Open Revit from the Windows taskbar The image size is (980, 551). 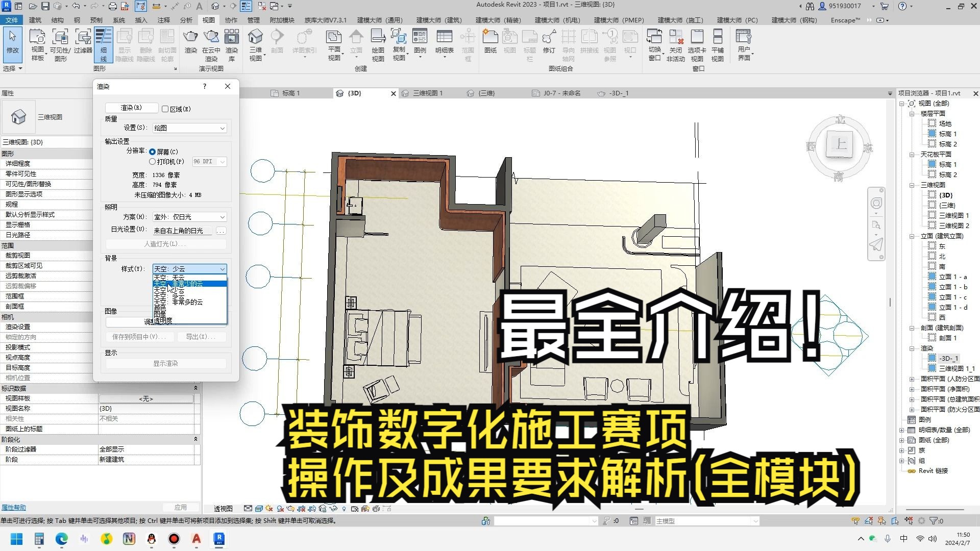click(x=219, y=539)
